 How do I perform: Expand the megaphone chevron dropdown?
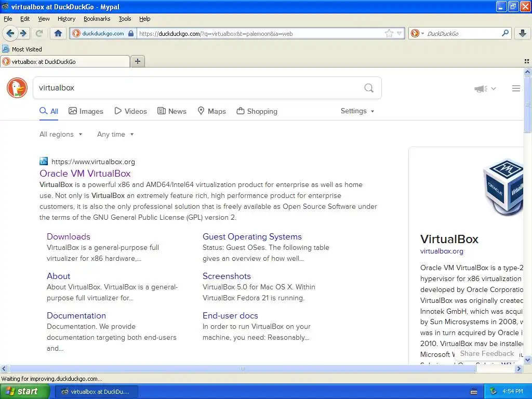[x=494, y=88]
